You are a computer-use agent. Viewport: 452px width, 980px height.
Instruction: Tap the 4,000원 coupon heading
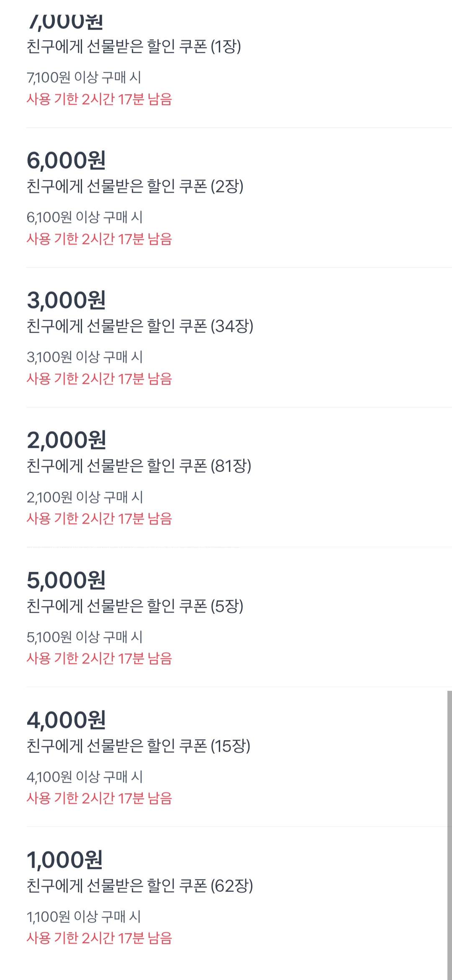click(66, 720)
